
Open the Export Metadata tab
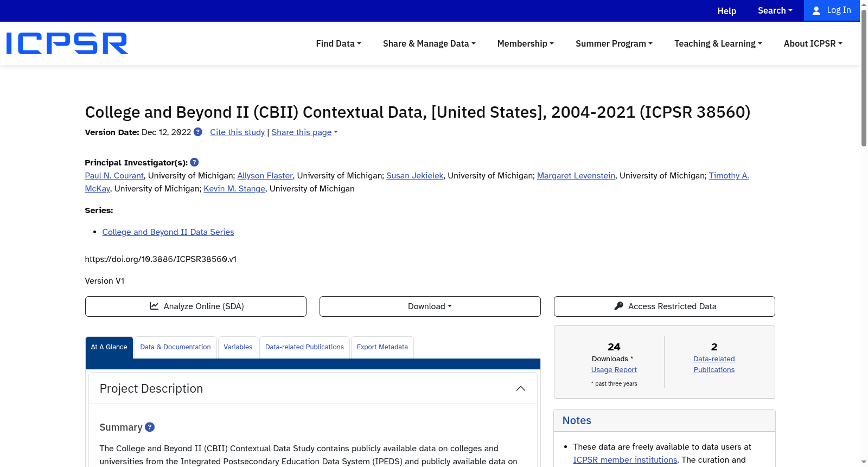tap(382, 347)
